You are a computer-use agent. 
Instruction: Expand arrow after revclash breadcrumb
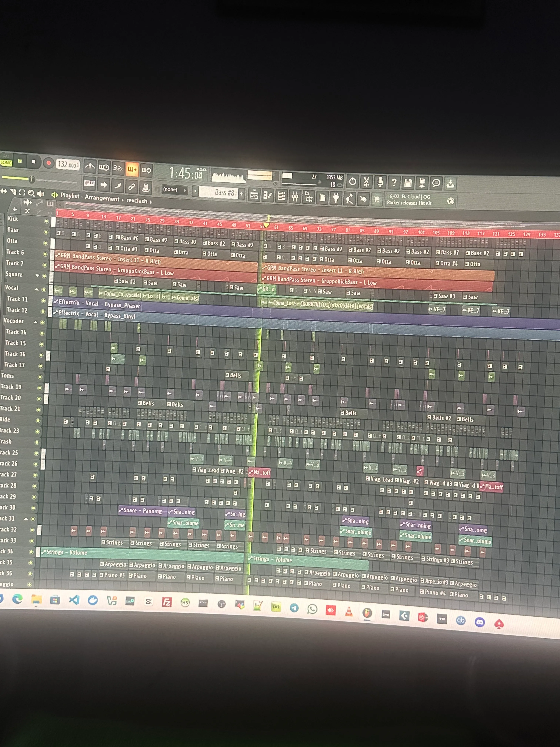(x=151, y=202)
